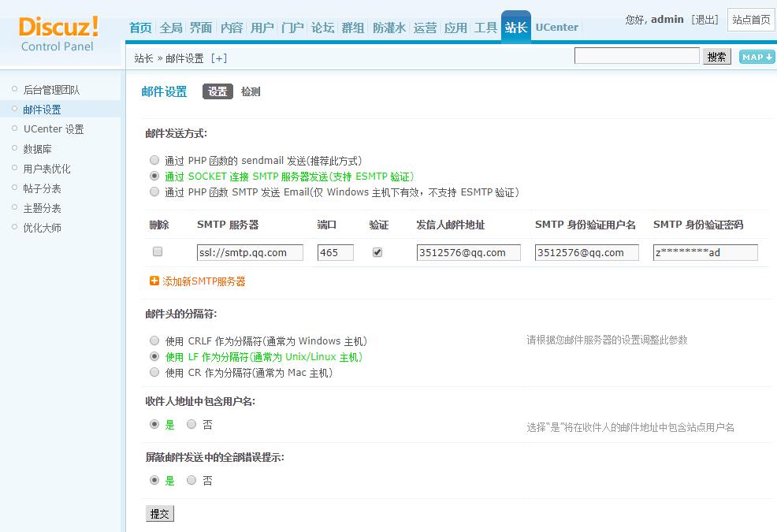Open the 首页 top menu
The height and width of the screenshot is (532, 777).
point(140,28)
